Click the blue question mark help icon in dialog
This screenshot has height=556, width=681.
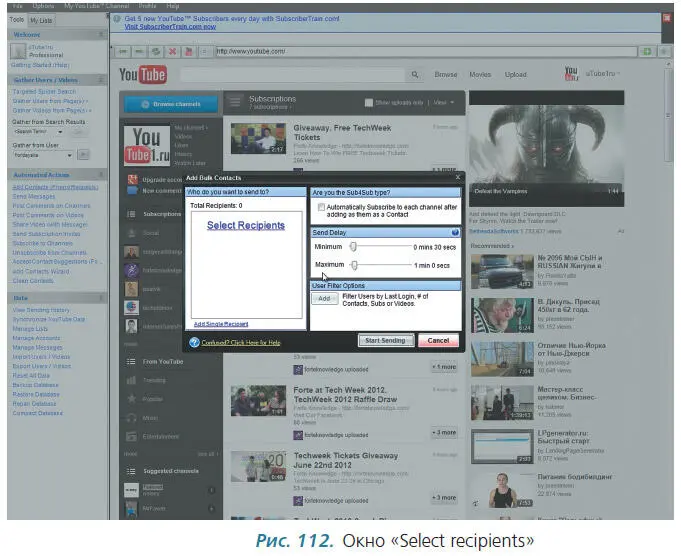click(x=194, y=342)
